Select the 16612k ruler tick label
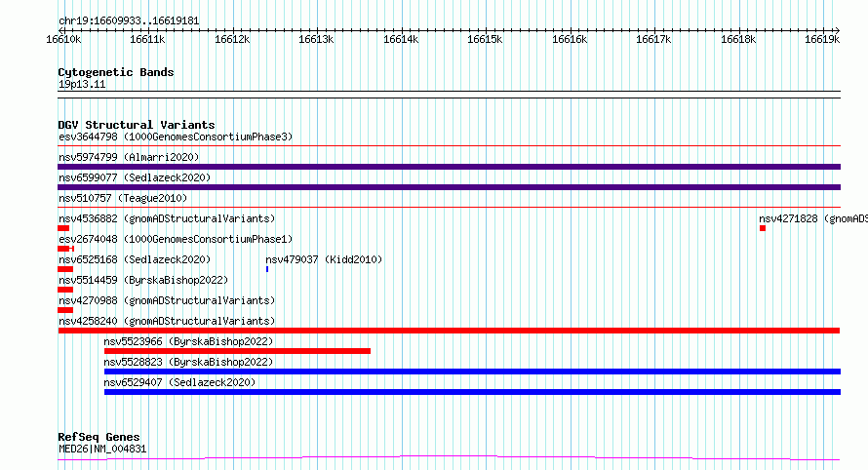Viewport: 868px width, 470px height. (x=232, y=39)
